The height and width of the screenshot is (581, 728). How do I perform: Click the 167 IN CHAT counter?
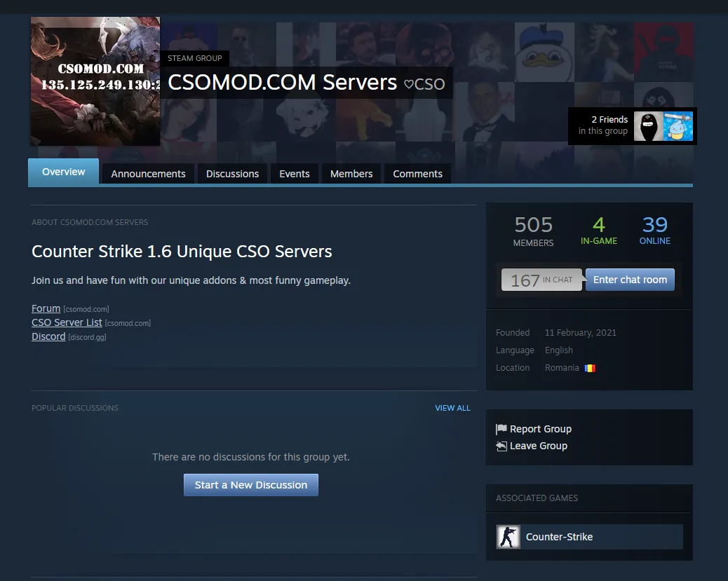pos(541,280)
